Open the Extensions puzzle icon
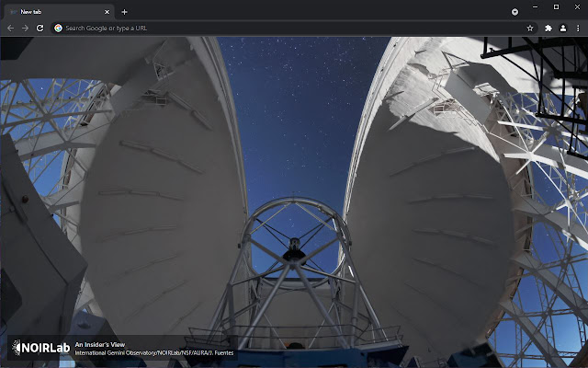Screen dimensions: 588x368 [x=548, y=29]
